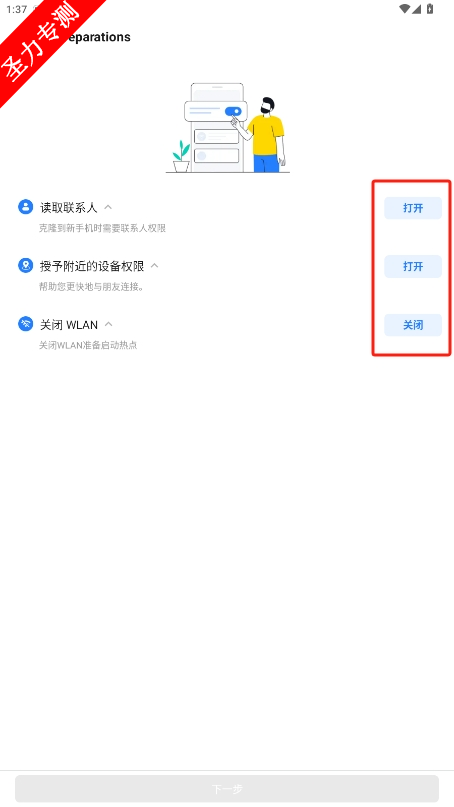Collapse the 授予附近的设备权限 chevron
The width and height of the screenshot is (454, 807).
[154, 266]
